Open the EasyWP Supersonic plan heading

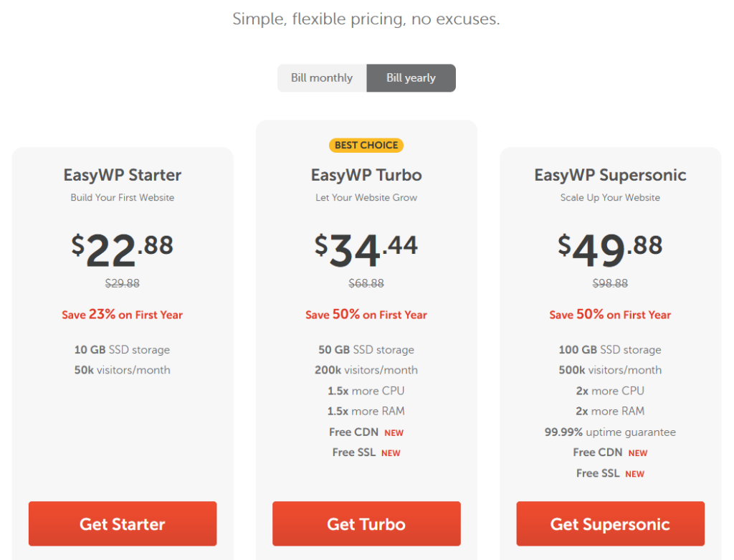pos(610,175)
